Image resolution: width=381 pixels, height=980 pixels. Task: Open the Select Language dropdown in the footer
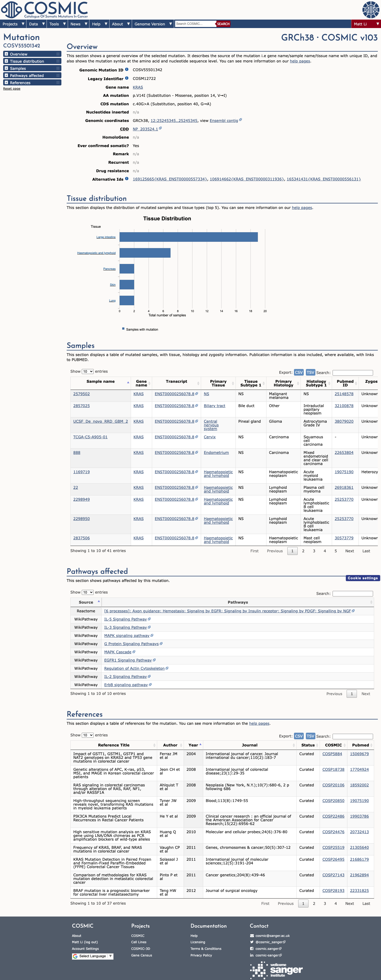click(x=93, y=956)
